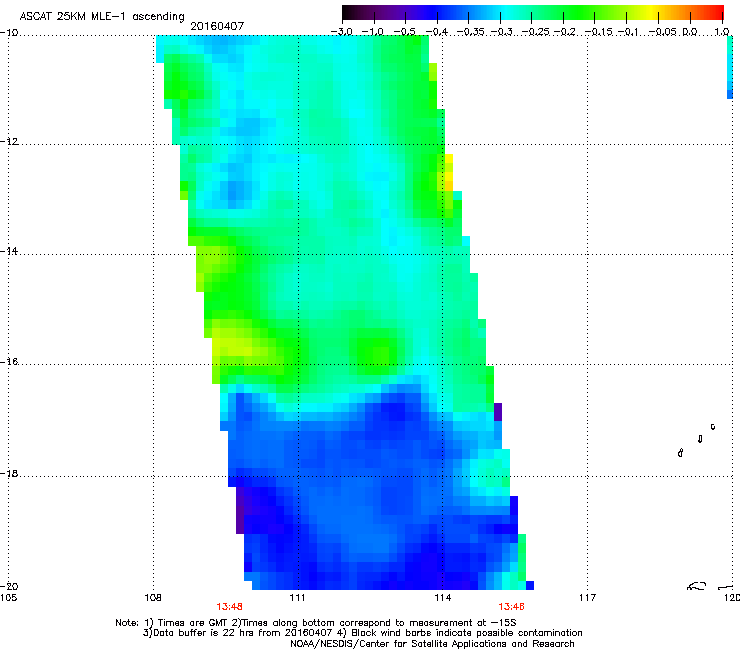Click the -1.0 color scale label

coord(372,32)
